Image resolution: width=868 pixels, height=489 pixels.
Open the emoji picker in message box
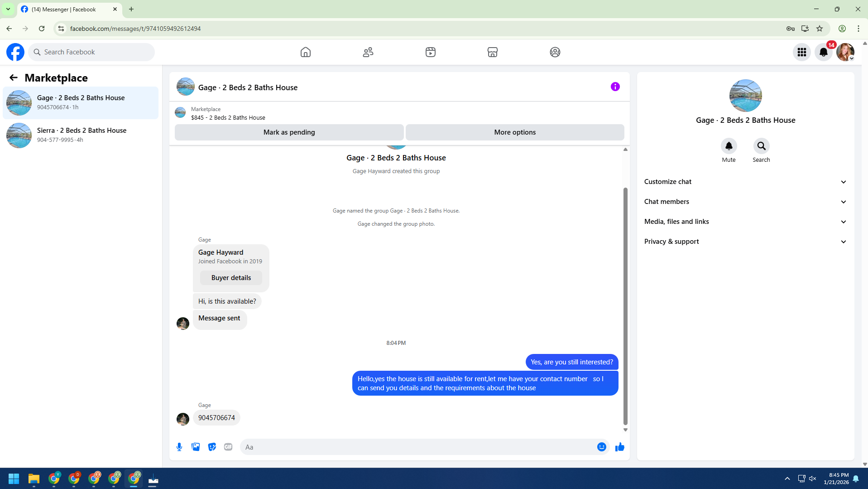602,447
